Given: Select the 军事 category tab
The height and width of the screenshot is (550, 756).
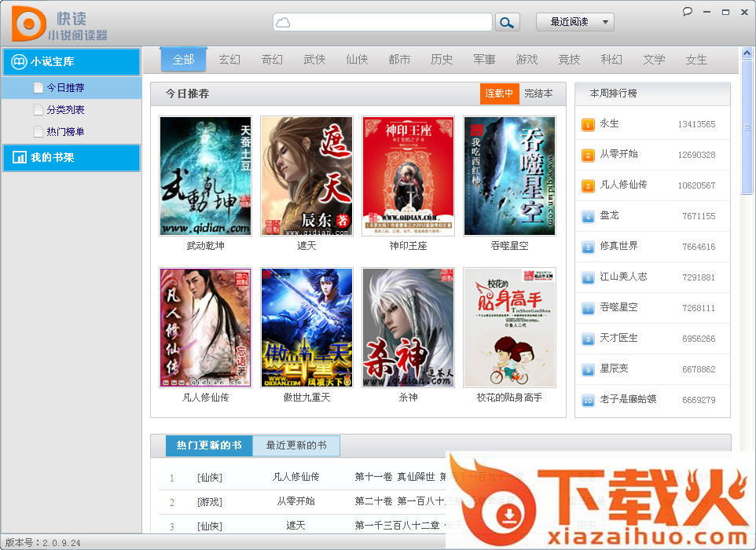Looking at the screenshot, I should 484,60.
